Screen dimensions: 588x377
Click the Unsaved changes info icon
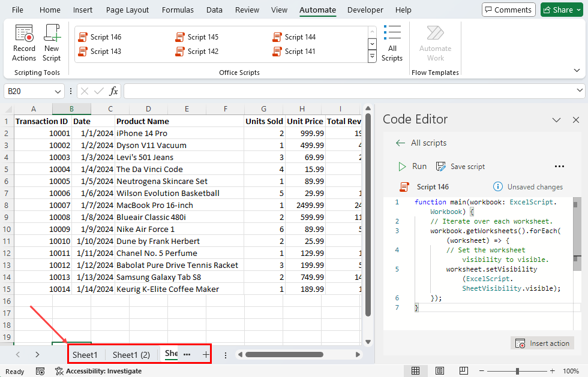[x=497, y=186]
